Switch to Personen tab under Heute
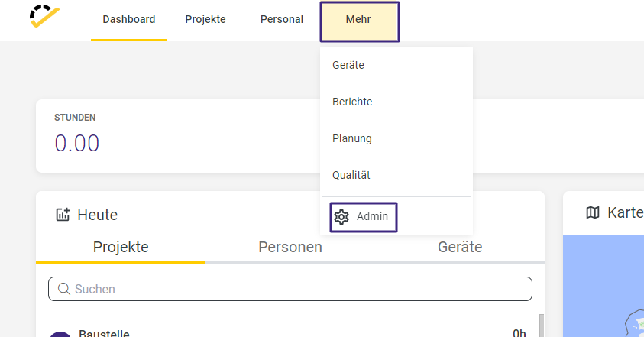The width and height of the screenshot is (644, 337). click(290, 247)
